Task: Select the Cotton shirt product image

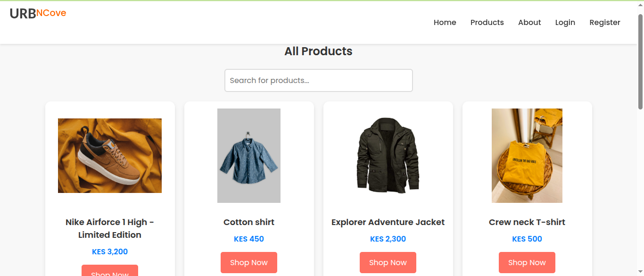Action: coord(249,156)
